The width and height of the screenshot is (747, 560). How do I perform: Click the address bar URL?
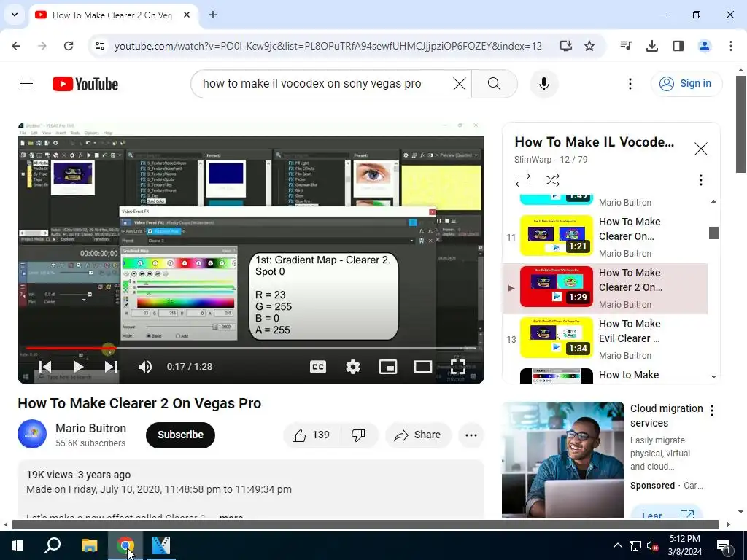pyautogui.click(x=328, y=46)
